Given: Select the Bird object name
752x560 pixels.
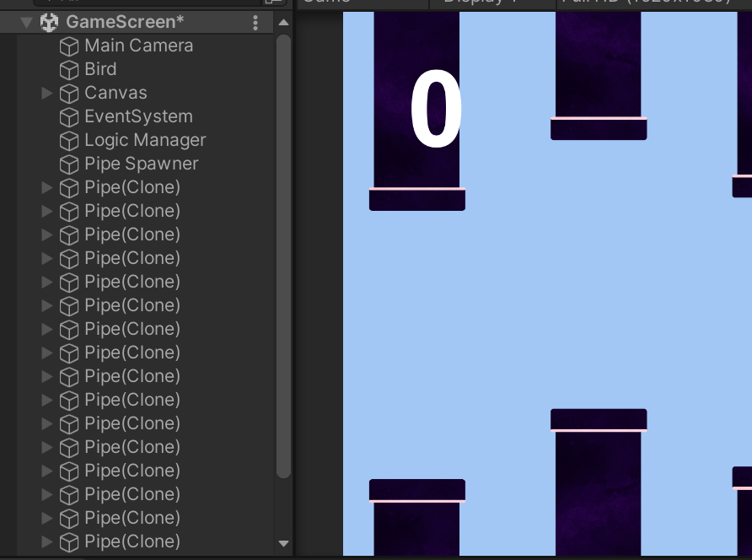Looking at the screenshot, I should click(x=100, y=69).
